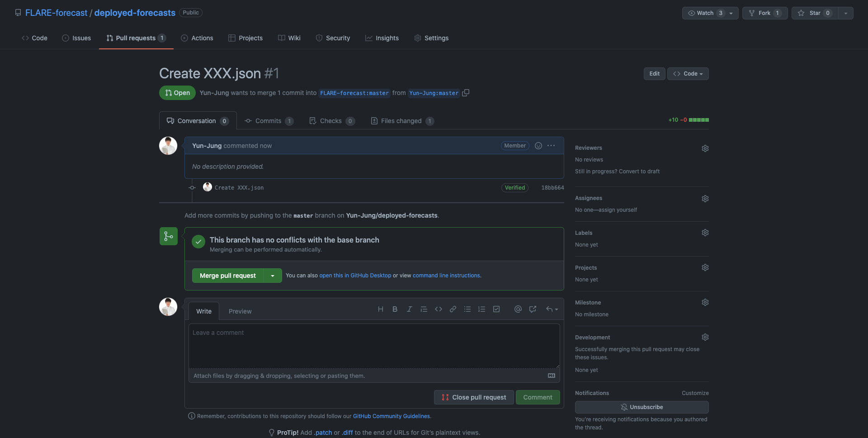Click the heading formatting icon
Screen dimensions: 868x438
pos(381,309)
